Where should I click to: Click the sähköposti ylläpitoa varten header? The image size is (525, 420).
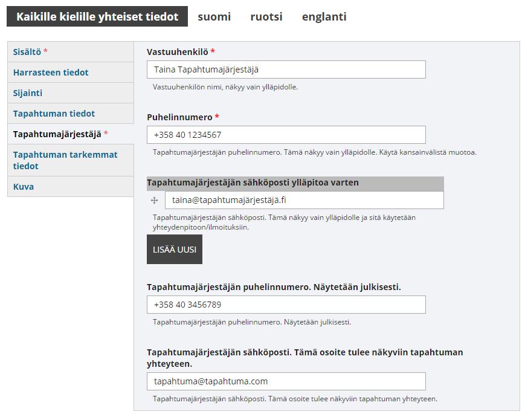[x=295, y=184]
